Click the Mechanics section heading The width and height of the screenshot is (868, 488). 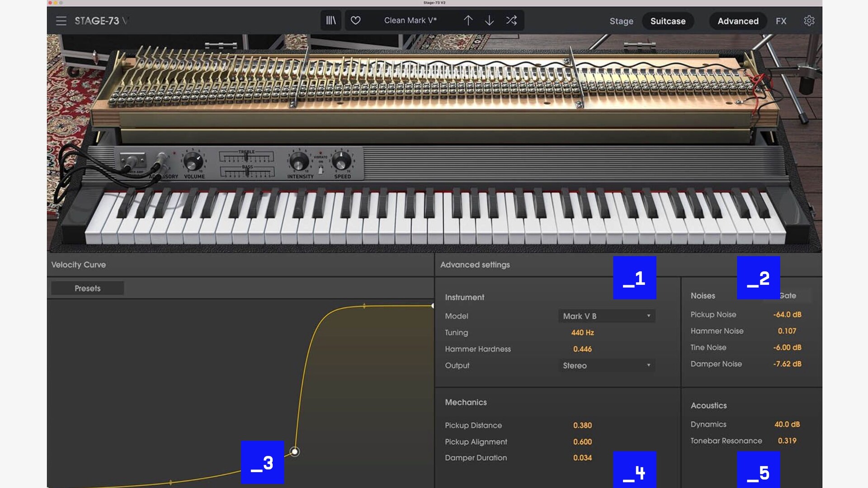(x=466, y=402)
